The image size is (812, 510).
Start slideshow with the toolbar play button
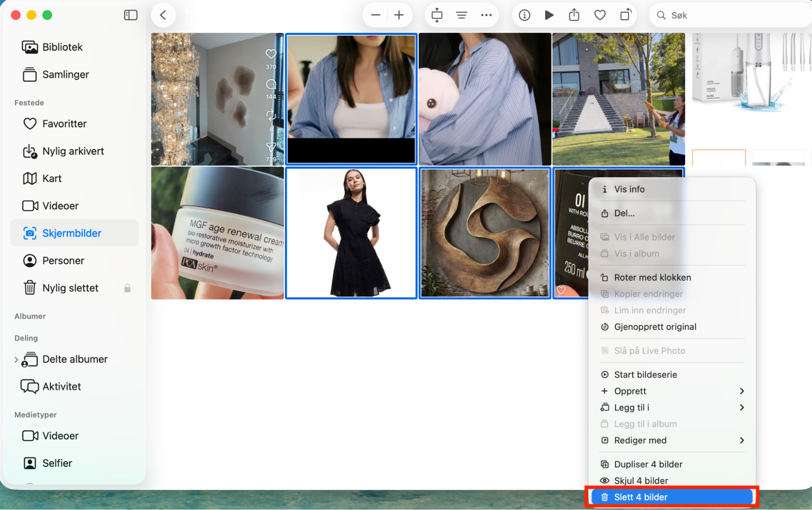549,15
